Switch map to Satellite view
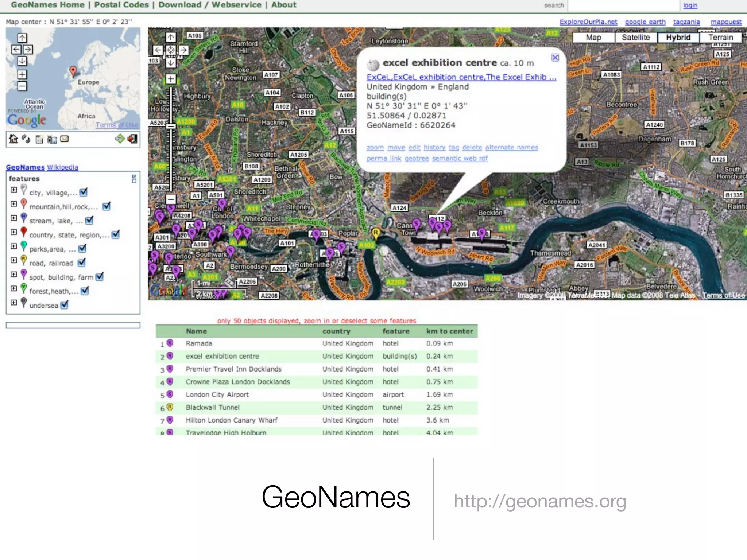Image resolution: width=747 pixels, height=560 pixels. 636,38
